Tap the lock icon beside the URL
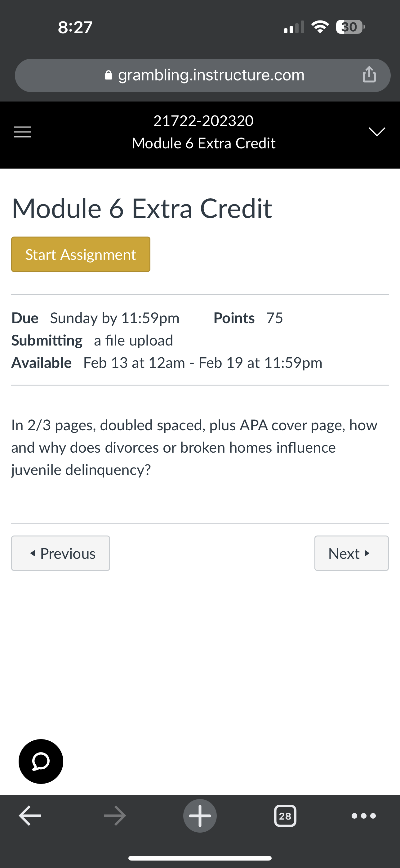The image size is (400, 868). [x=109, y=75]
